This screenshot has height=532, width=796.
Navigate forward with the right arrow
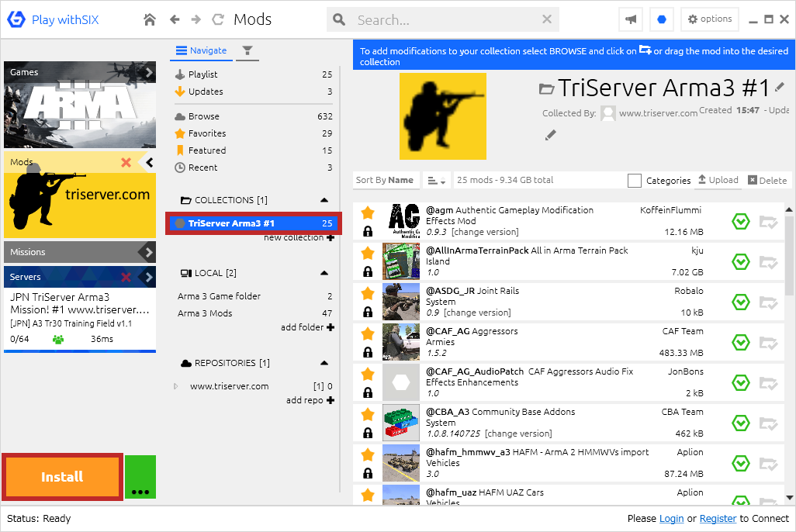click(196, 20)
